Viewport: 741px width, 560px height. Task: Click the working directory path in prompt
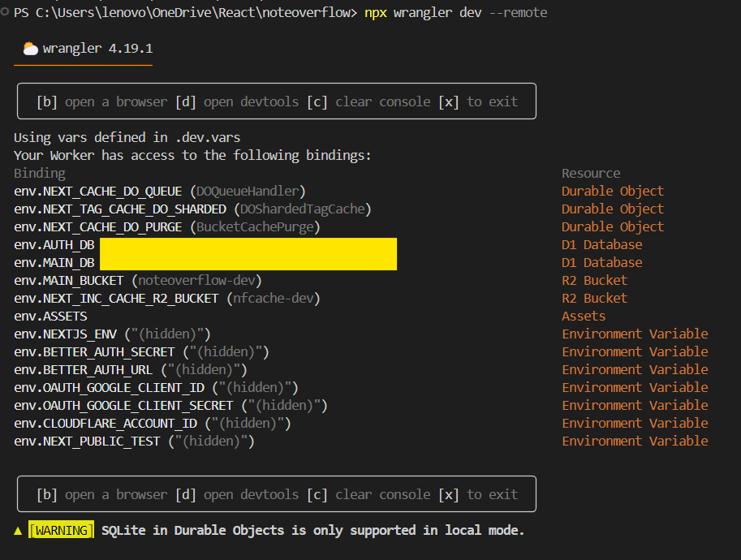pos(193,12)
